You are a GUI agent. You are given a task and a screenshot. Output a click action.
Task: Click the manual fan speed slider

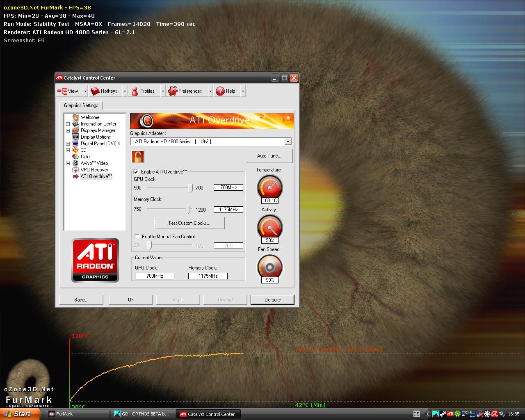click(149, 245)
